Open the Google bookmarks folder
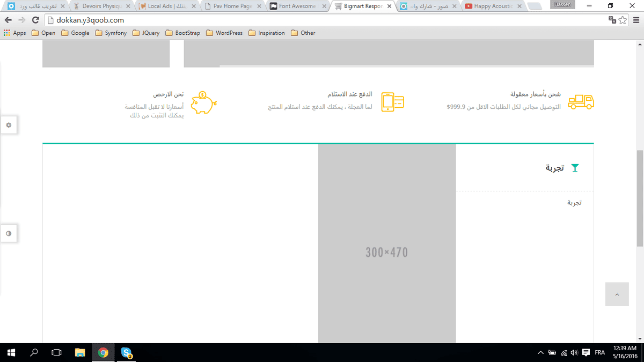This screenshot has height=362, width=644. pos(75,33)
